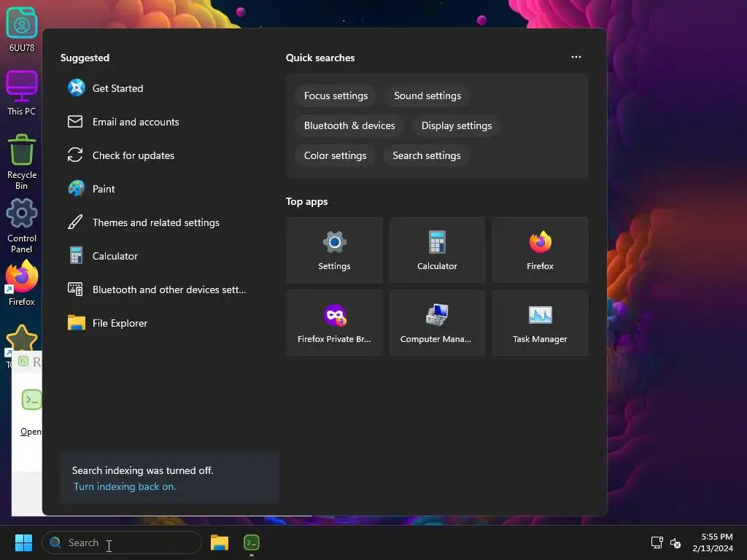
Task: Select Bluetooth & devices quick search
Action: [349, 125]
